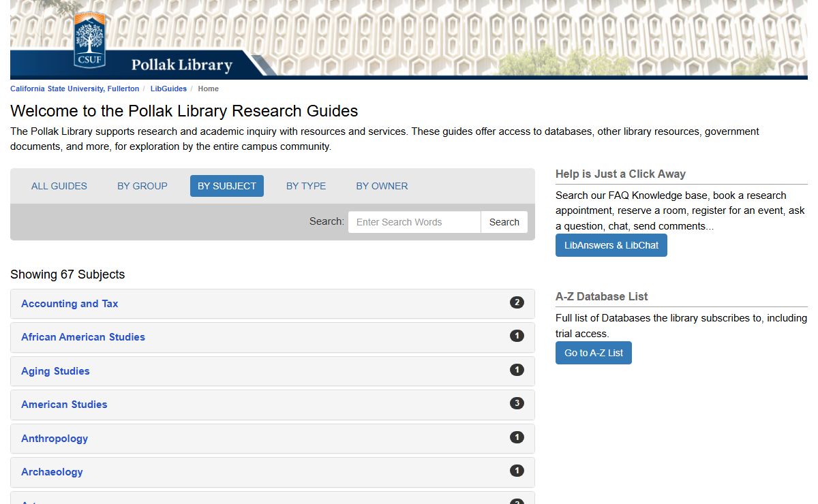This screenshot has height=504, width=818.
Task: Click the 'Showing 67 Subjects' text
Action: click(x=67, y=274)
